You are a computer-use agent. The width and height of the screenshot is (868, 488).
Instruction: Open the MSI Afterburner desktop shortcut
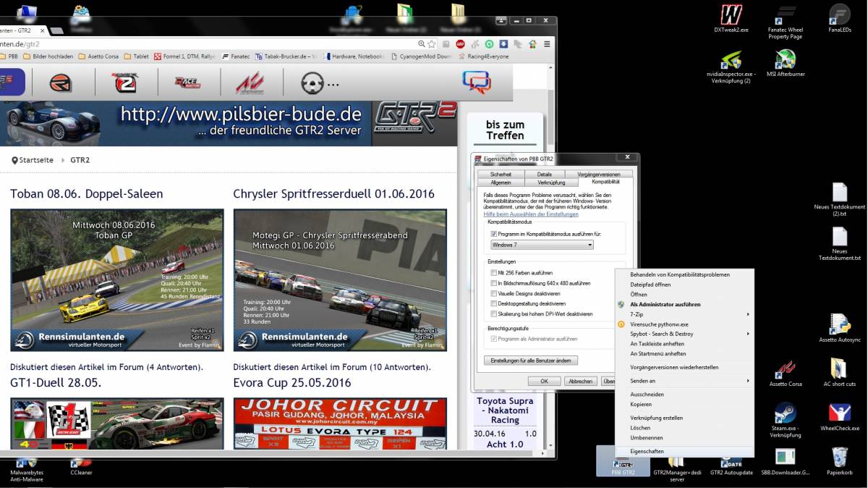[x=786, y=59]
